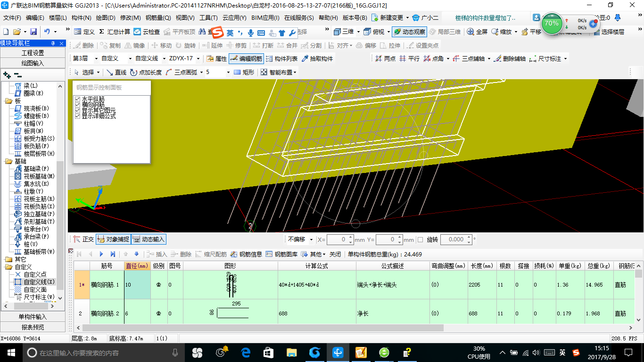Toggle 显示详细公式 checkbox
644x362 pixels.
click(77, 115)
